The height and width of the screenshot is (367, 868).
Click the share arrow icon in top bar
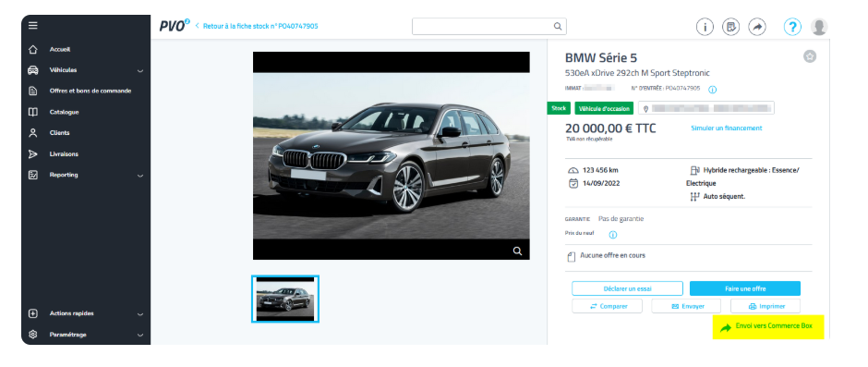pyautogui.click(x=757, y=27)
